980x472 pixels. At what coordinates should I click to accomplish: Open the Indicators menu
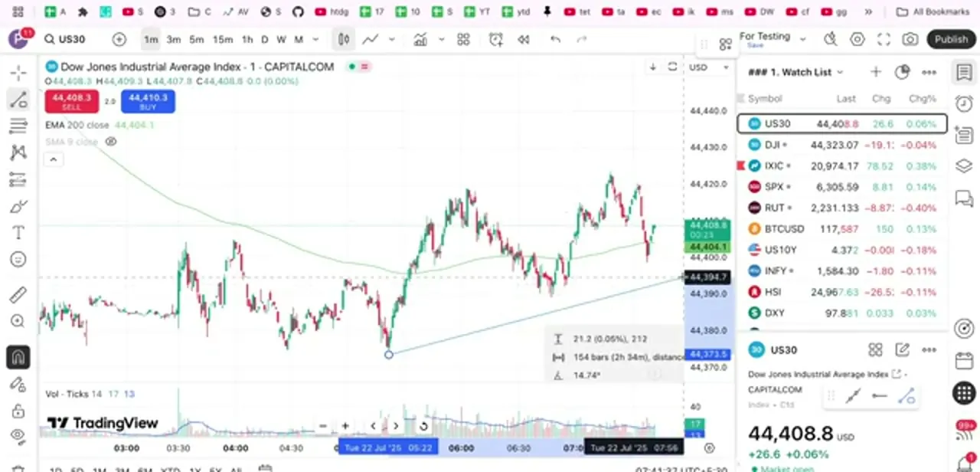(420, 39)
